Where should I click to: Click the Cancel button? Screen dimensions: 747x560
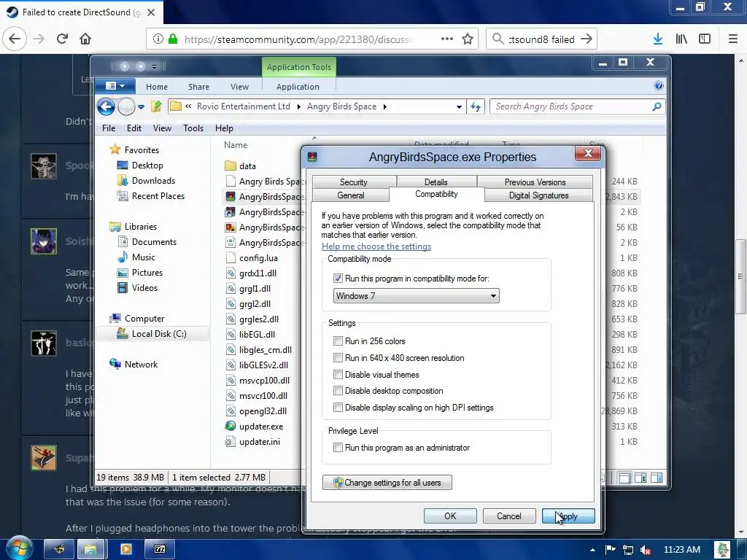(508, 516)
